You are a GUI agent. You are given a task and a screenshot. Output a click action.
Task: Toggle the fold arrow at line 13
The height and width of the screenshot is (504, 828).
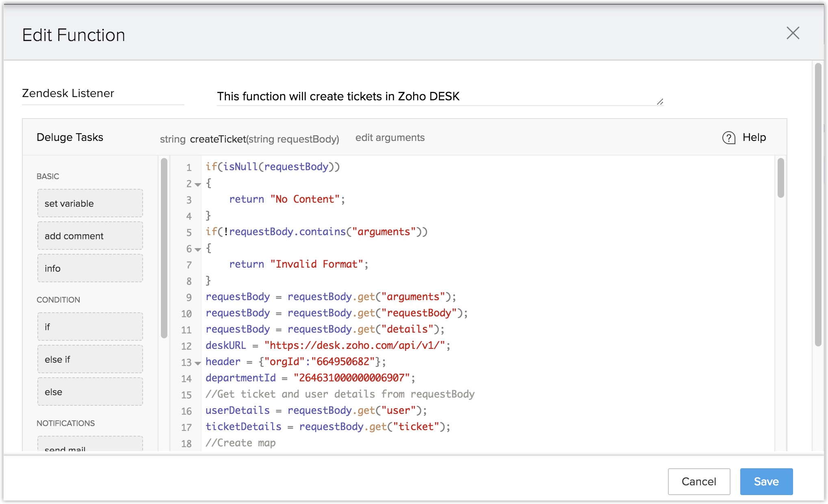(x=198, y=363)
